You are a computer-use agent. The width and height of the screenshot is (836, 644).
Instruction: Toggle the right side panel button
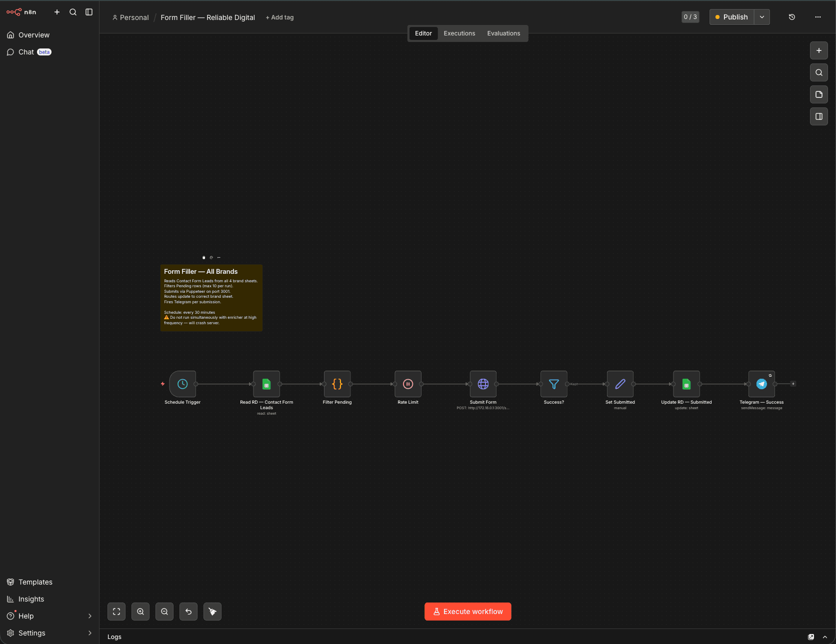(818, 116)
